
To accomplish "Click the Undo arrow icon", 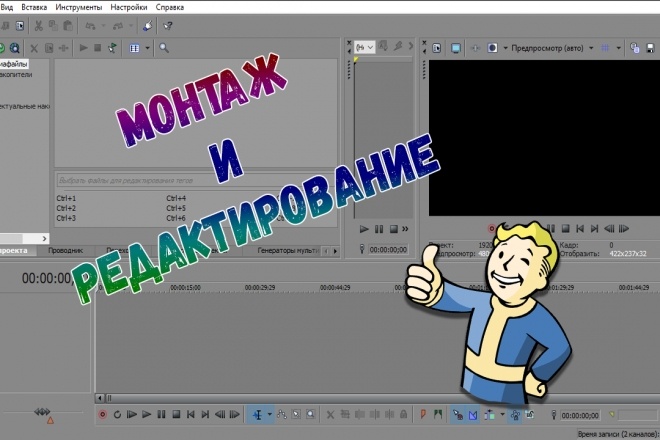I will (x=90, y=26).
